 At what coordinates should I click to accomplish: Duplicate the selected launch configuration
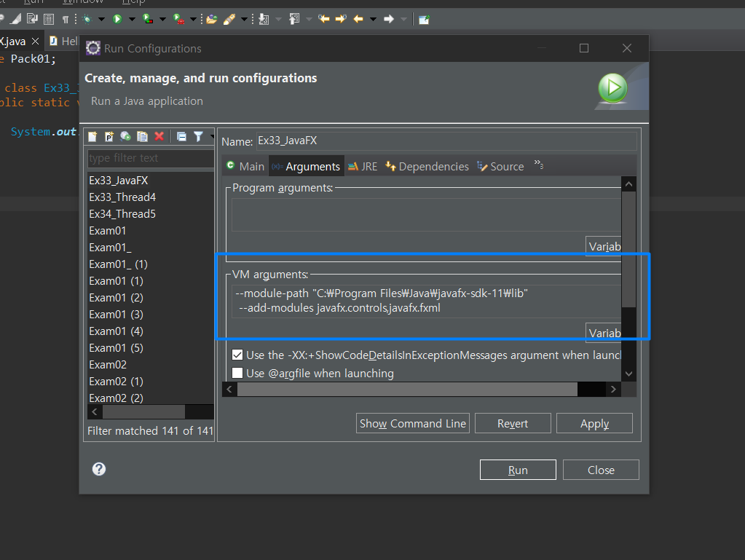point(142,137)
